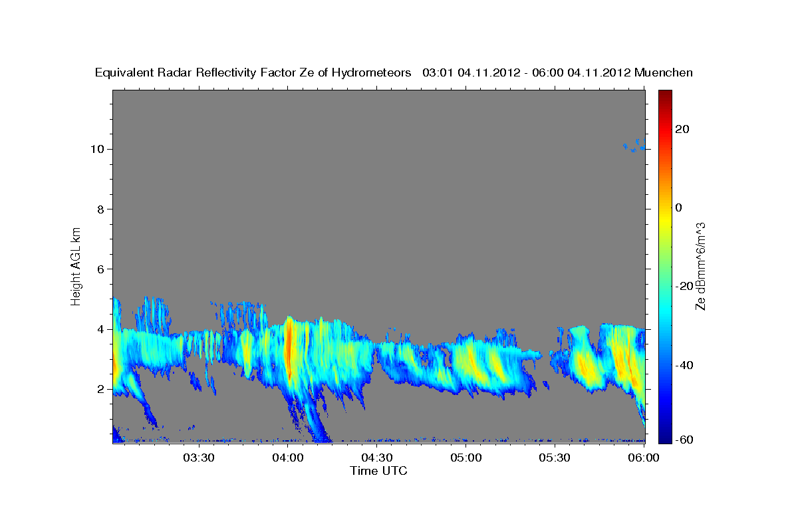
Task: Click the colorbar value '0'
Action: tap(679, 207)
